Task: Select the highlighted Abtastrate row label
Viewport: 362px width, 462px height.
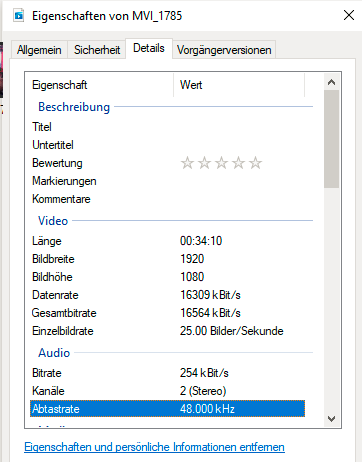Action: (56, 409)
